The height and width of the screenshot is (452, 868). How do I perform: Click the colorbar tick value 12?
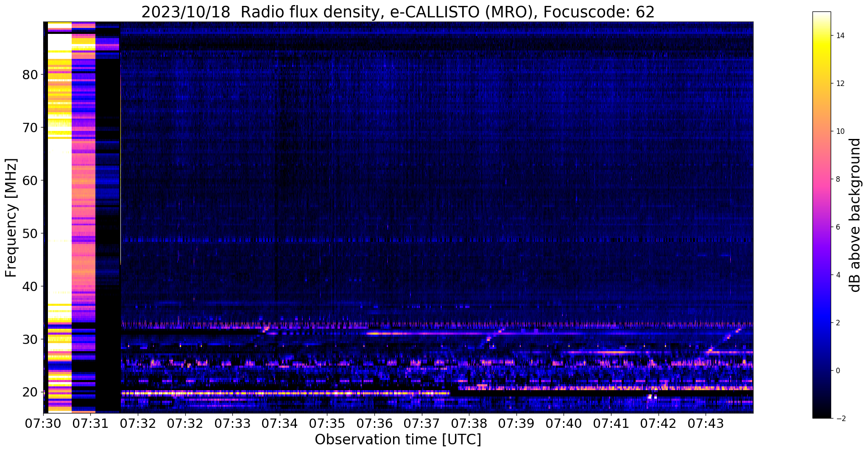pos(840,83)
